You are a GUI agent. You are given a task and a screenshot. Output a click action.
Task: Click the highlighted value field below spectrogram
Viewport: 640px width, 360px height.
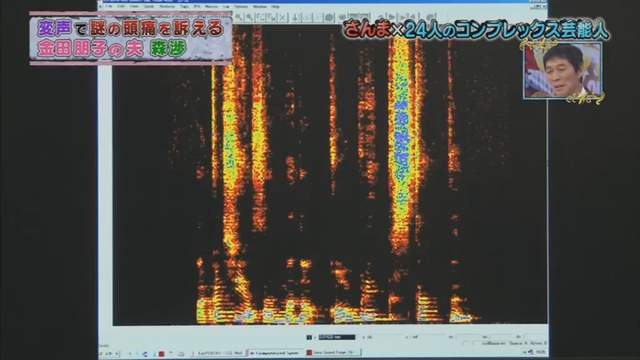click(x=336, y=337)
